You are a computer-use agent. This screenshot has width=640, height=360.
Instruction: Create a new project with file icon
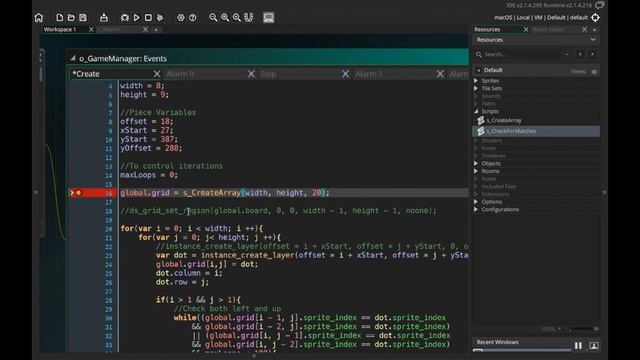[x=60, y=18]
